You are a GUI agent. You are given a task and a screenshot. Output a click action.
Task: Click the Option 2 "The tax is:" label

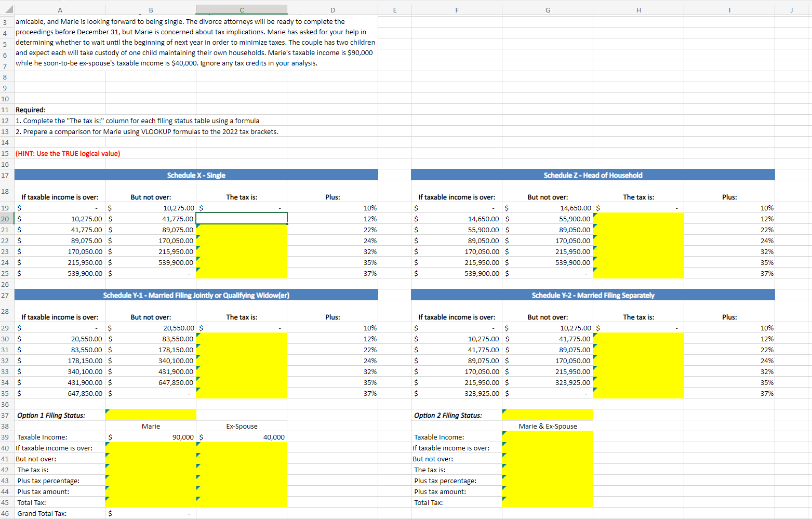pyautogui.click(x=430, y=470)
